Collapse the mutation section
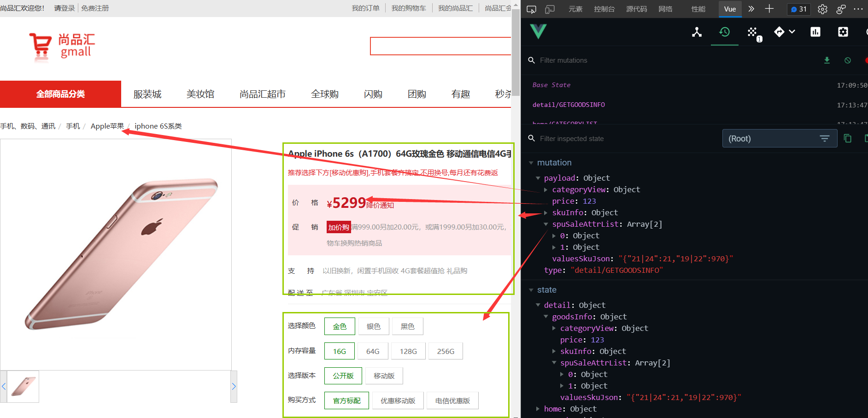Image resolution: width=868 pixels, height=418 pixels. [x=531, y=163]
